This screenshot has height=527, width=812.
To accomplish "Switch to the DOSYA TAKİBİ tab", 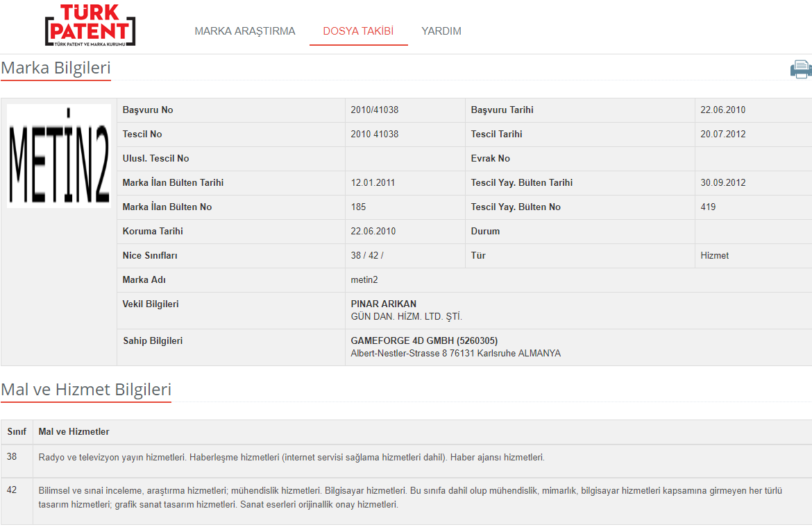I will click(358, 31).
